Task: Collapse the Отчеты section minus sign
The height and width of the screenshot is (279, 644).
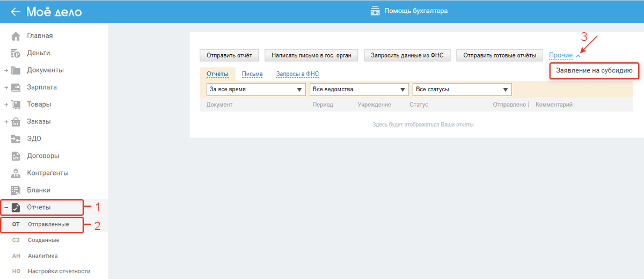Action: [6, 208]
